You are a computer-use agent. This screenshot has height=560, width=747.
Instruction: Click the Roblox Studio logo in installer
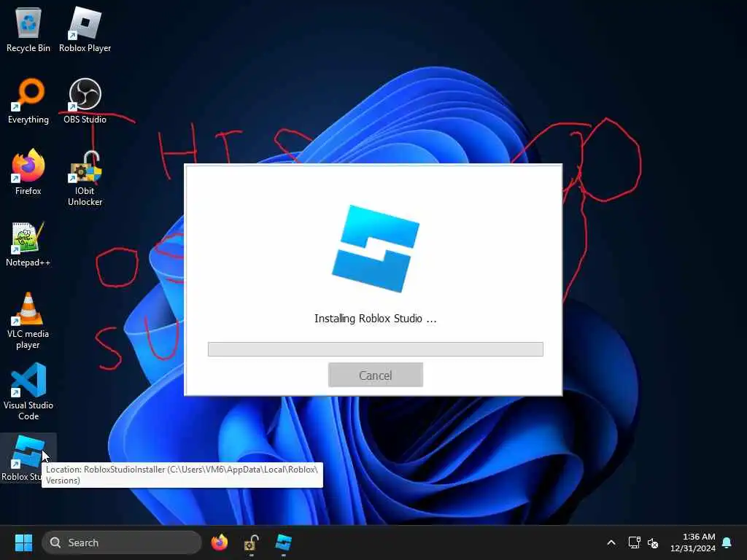376,249
